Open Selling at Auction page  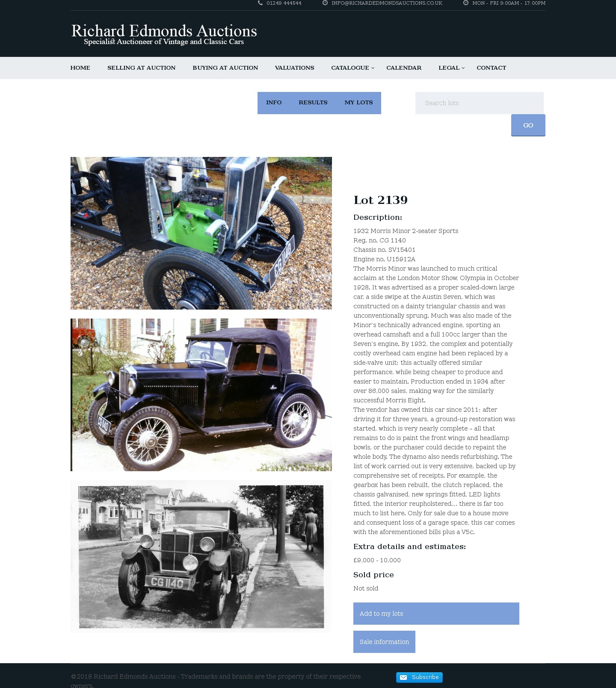coord(142,68)
